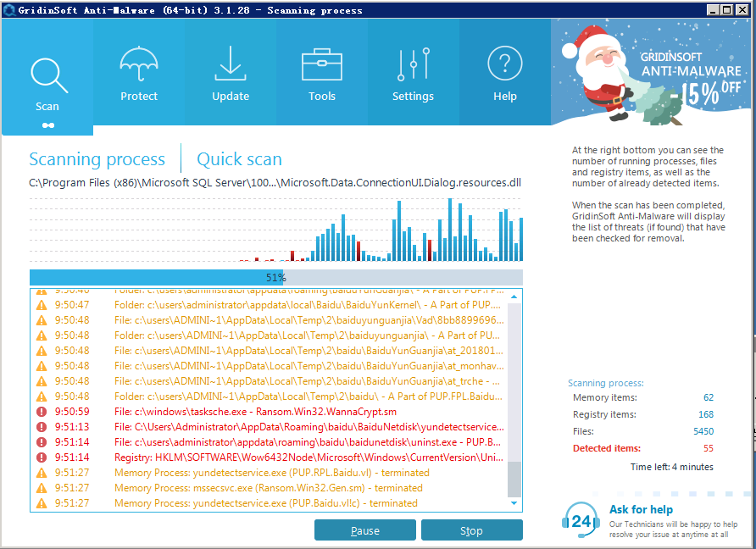
Task: Open the Help question mark icon
Action: [505, 64]
